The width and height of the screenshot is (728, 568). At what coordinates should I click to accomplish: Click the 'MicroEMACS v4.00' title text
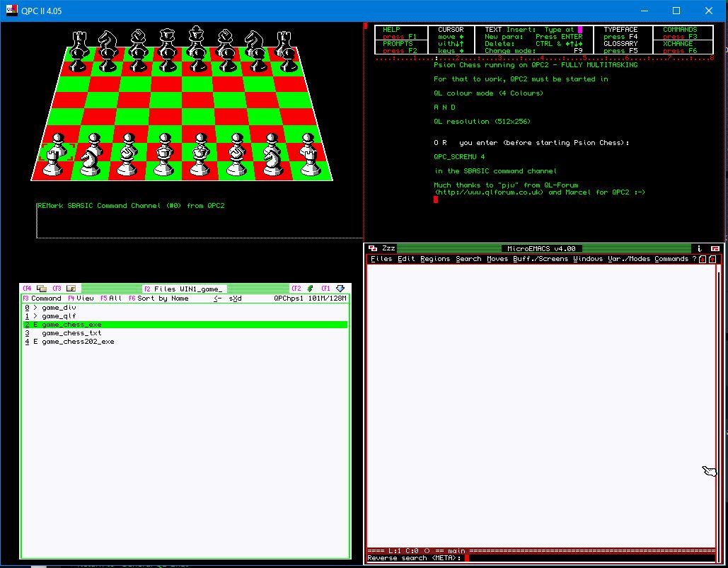pos(541,249)
